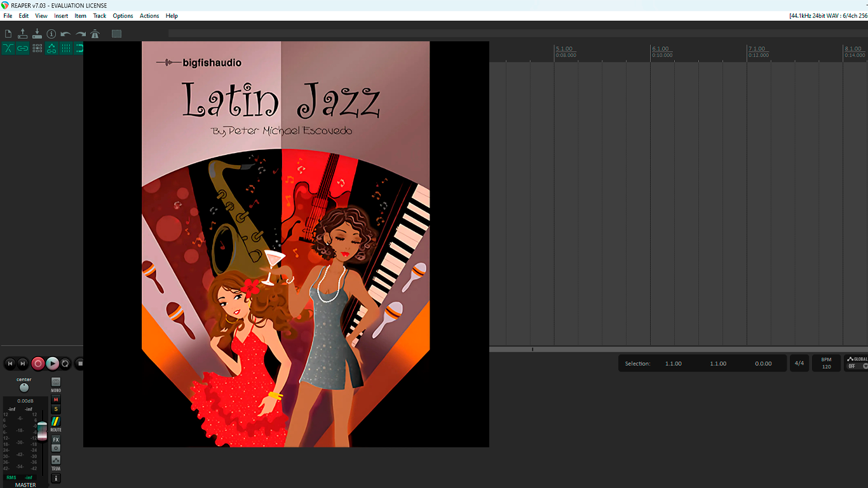The width and height of the screenshot is (868, 488).
Task: Open the Item menu
Action: click(x=81, y=16)
